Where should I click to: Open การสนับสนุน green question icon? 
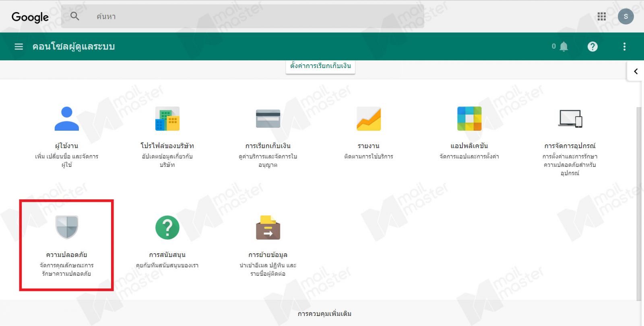click(167, 228)
